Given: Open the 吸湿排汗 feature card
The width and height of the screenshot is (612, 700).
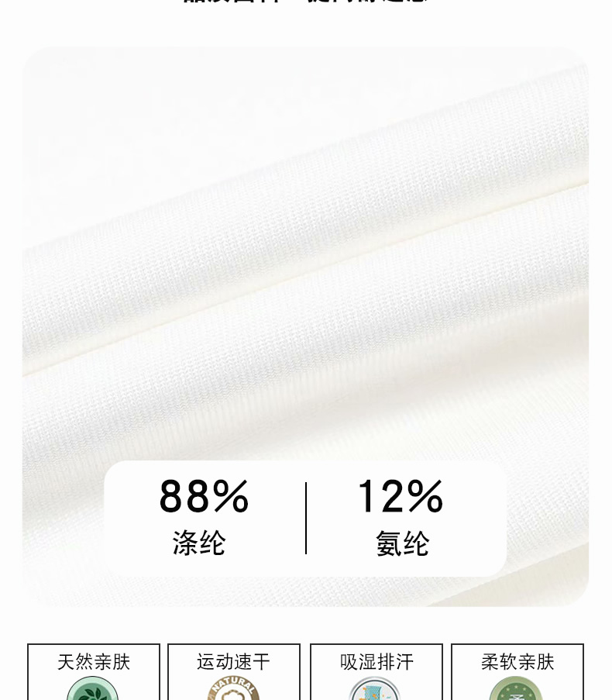Looking at the screenshot, I should pyautogui.click(x=376, y=671).
